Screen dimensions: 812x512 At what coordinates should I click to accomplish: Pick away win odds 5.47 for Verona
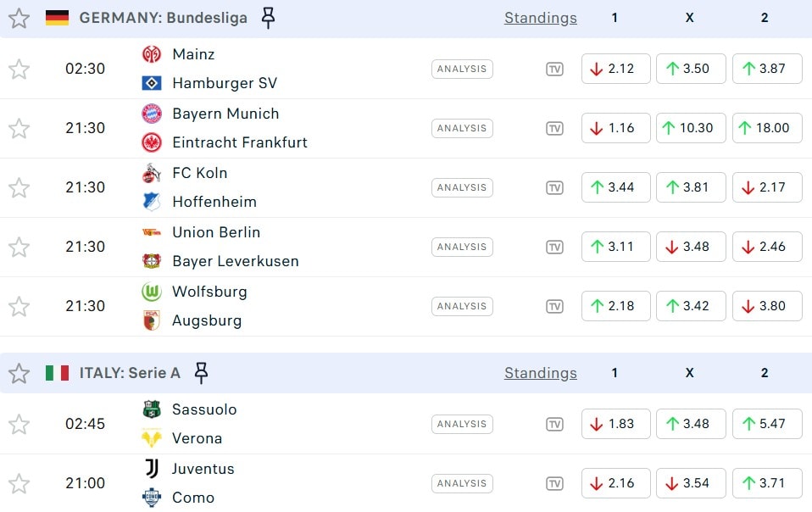[766, 424]
